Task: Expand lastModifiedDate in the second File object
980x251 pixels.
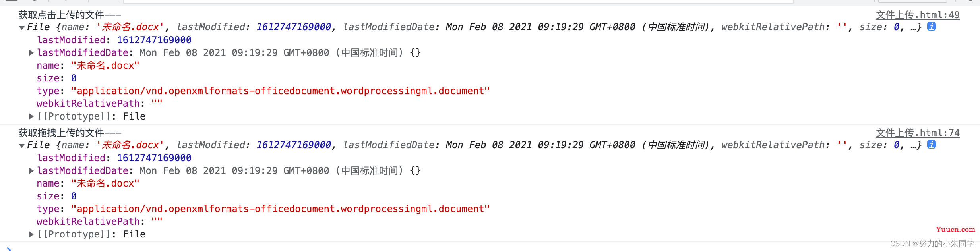Action: (31, 171)
